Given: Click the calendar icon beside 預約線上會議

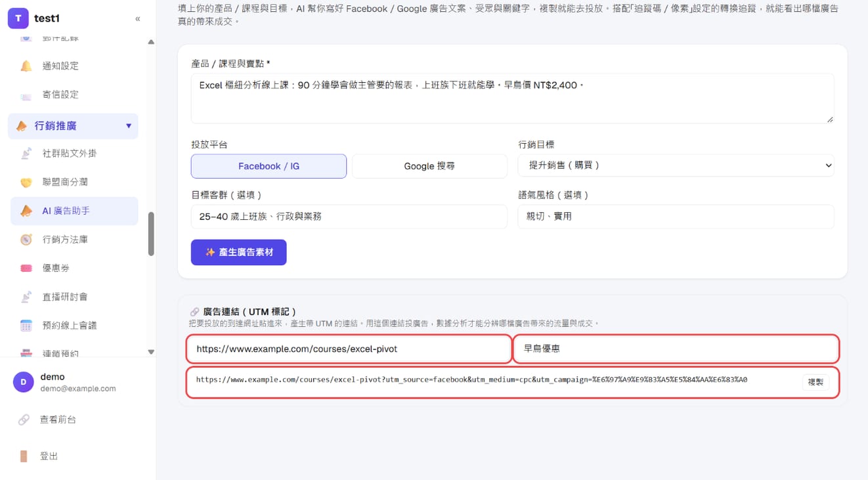Looking at the screenshot, I should pyautogui.click(x=26, y=325).
